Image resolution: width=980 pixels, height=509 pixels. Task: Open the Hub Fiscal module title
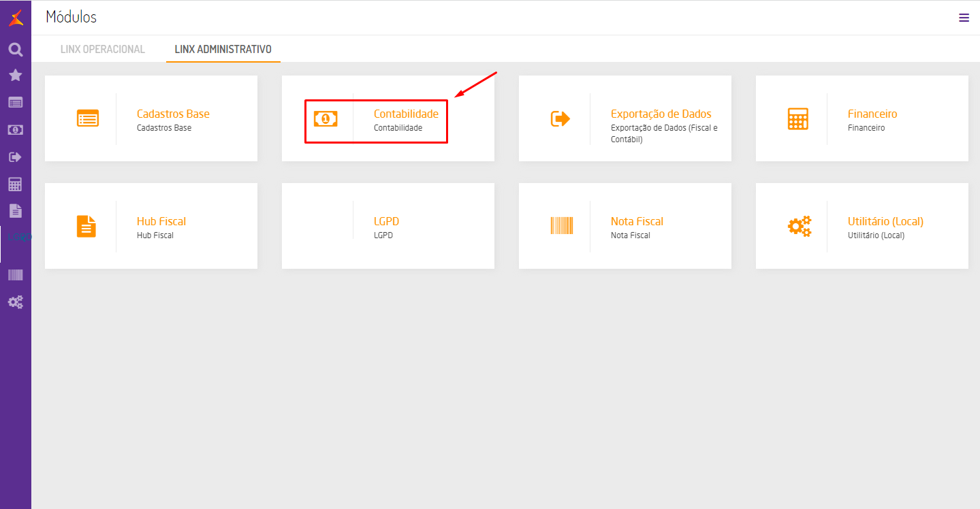click(161, 221)
